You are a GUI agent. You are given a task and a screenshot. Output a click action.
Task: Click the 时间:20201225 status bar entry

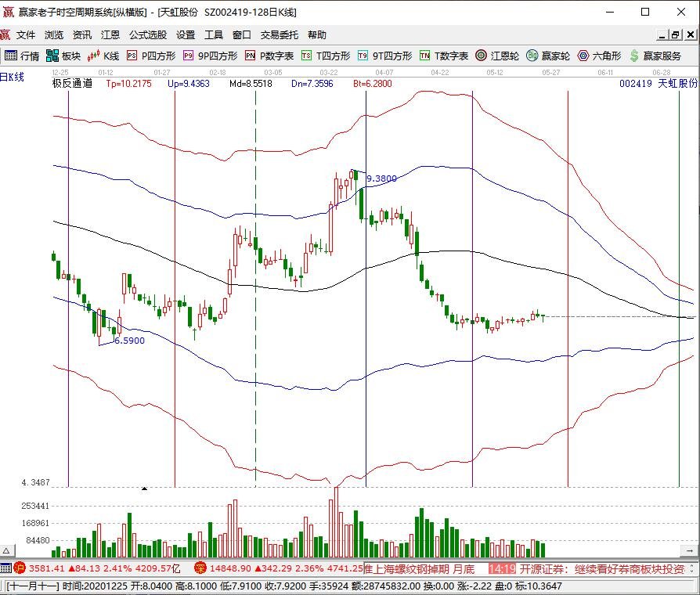click(x=95, y=586)
